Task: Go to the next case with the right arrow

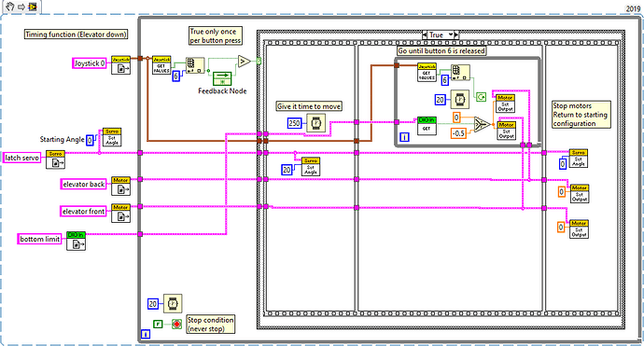Action: pos(455,35)
